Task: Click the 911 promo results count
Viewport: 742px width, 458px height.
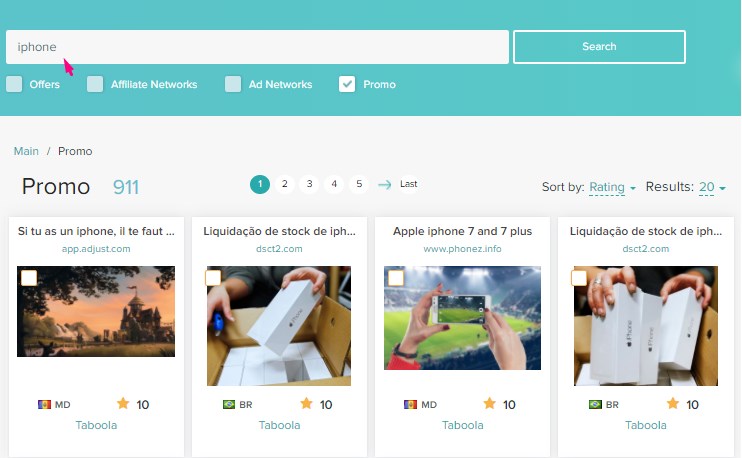Action: (126, 187)
